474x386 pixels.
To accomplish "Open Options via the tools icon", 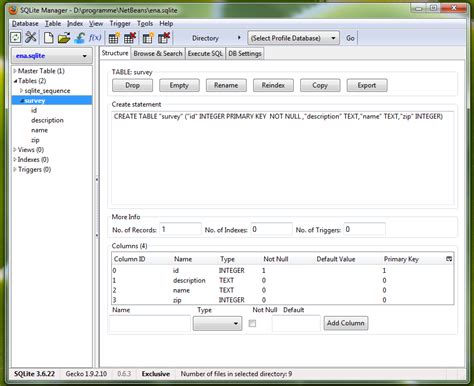I will point(31,38).
